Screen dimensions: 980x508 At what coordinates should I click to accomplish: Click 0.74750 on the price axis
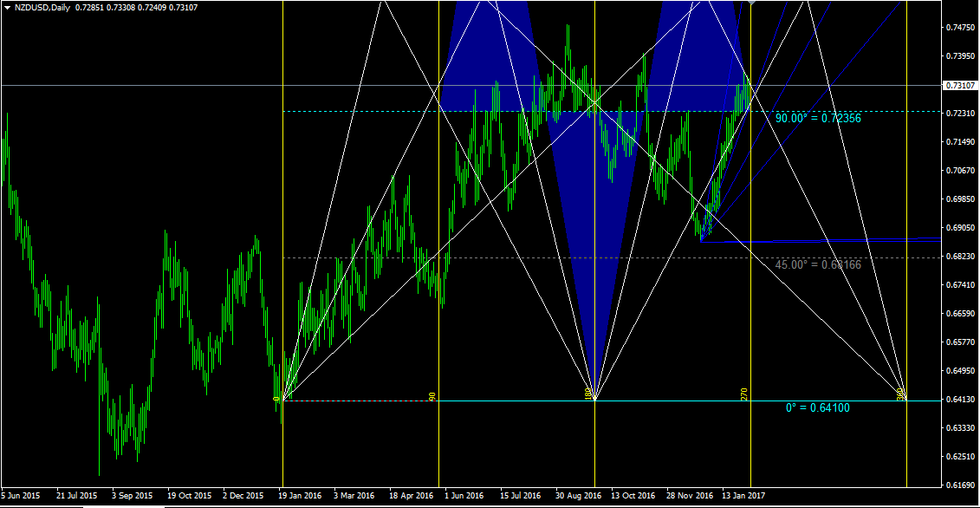(x=959, y=29)
